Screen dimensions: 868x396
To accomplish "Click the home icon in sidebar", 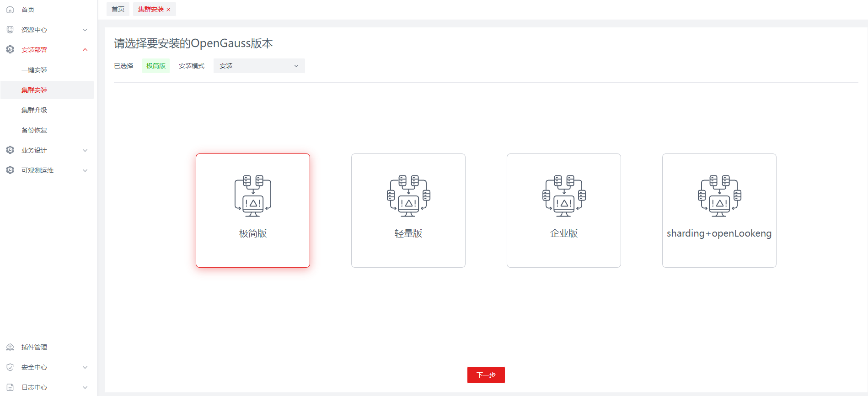I will click(x=10, y=10).
